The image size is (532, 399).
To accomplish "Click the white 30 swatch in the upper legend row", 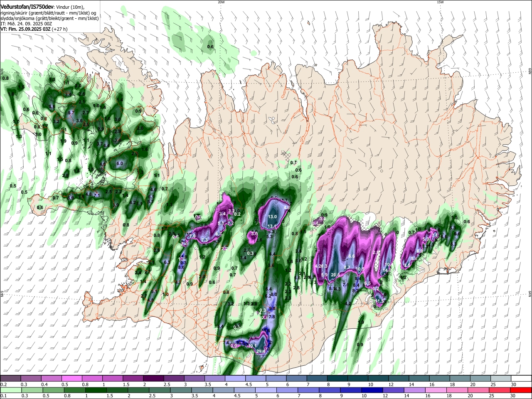I will [x=521, y=378].
